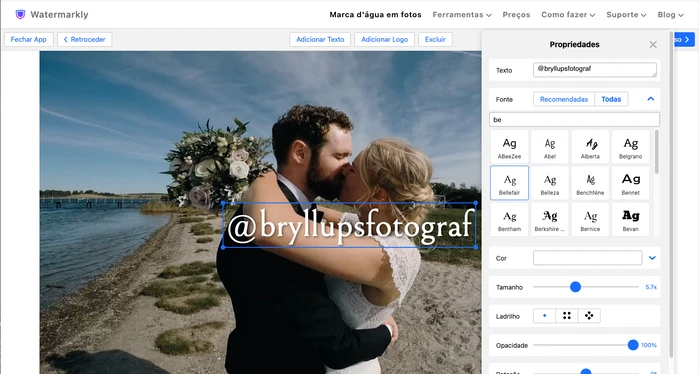Click Adicionar Texto button
The height and width of the screenshot is (374, 699).
point(320,39)
